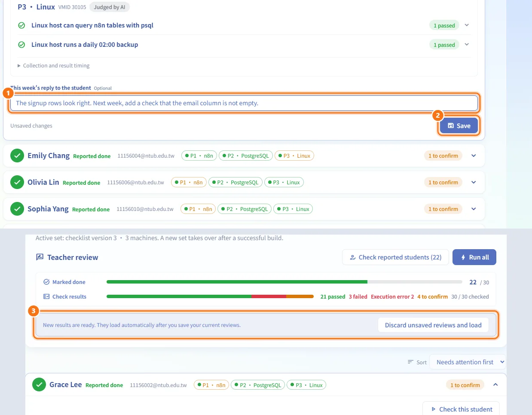
Task: Click the Sort lines icon
Action: (410, 362)
